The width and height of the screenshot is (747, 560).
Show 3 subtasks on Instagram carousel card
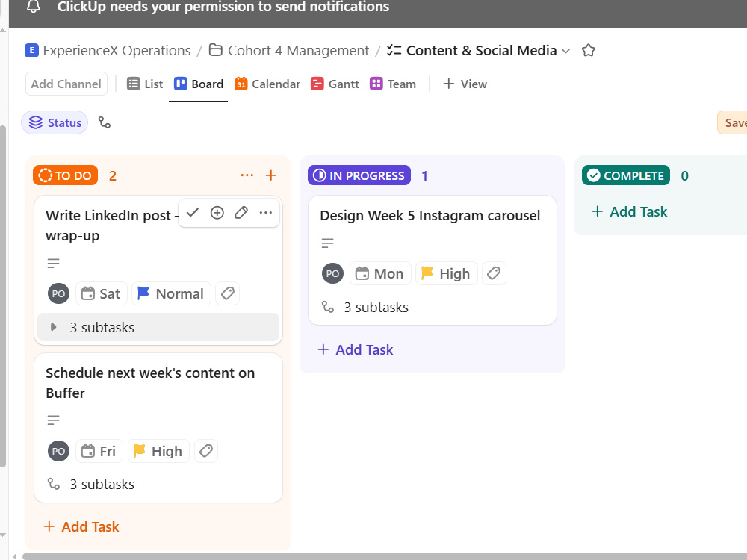click(x=365, y=307)
